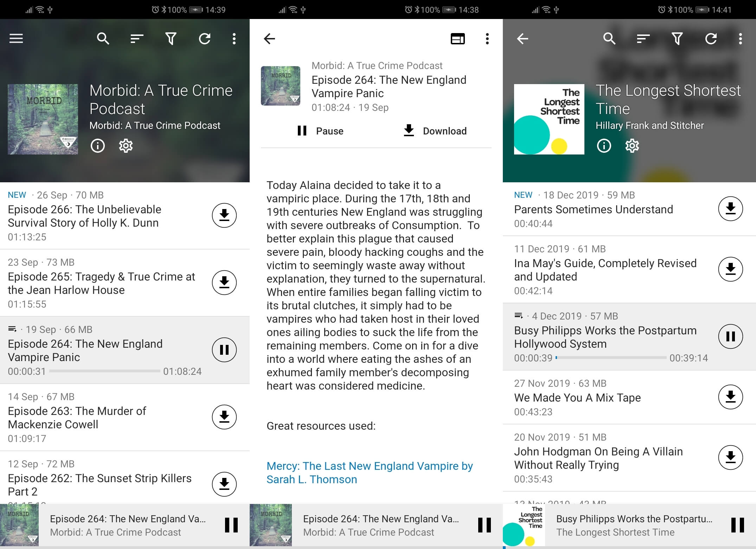This screenshot has height=549, width=756.
Task: Tap search icon on Morbid podcast screen
Action: [x=103, y=38]
